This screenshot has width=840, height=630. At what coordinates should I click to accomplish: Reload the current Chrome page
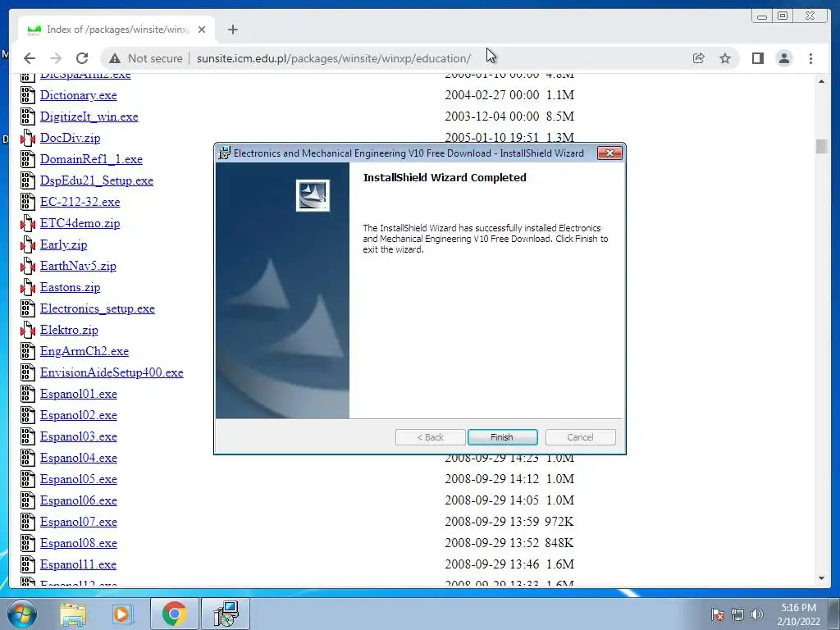pos(81,58)
